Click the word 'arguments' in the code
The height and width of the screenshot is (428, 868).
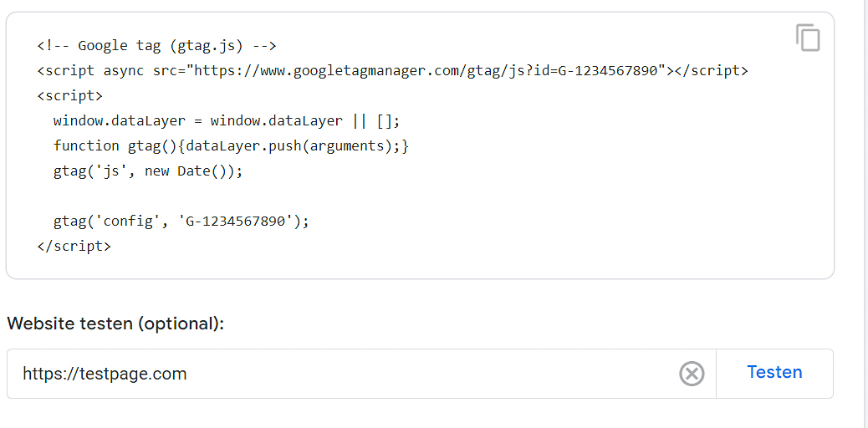tap(346, 146)
